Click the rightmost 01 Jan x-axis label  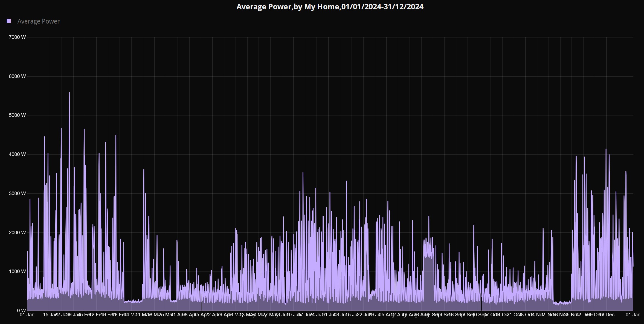tap(633, 315)
